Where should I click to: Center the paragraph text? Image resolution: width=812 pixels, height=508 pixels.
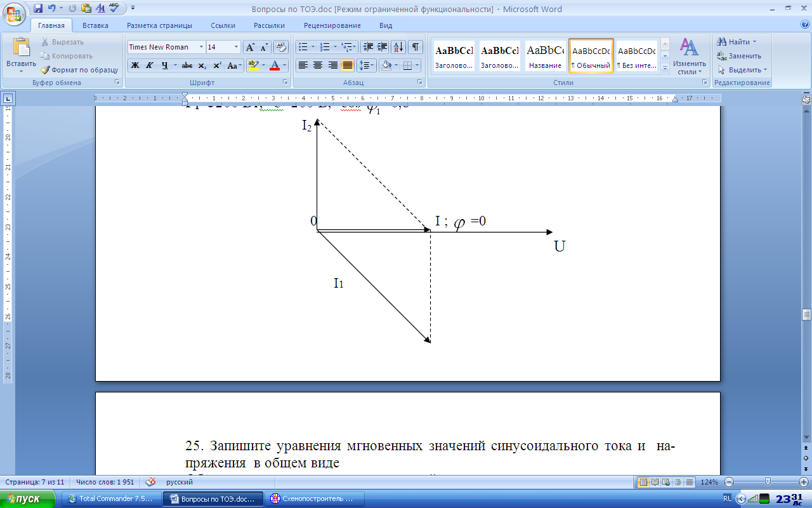(318, 65)
